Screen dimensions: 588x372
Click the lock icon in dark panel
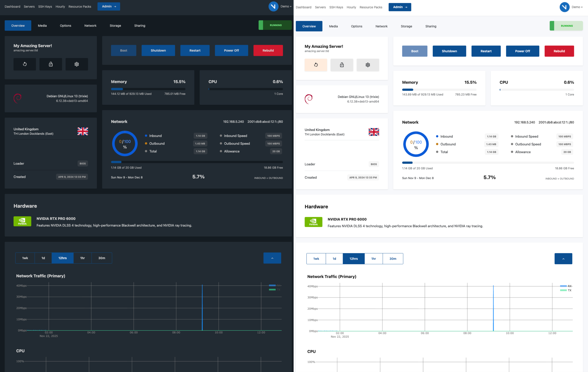[x=51, y=64]
